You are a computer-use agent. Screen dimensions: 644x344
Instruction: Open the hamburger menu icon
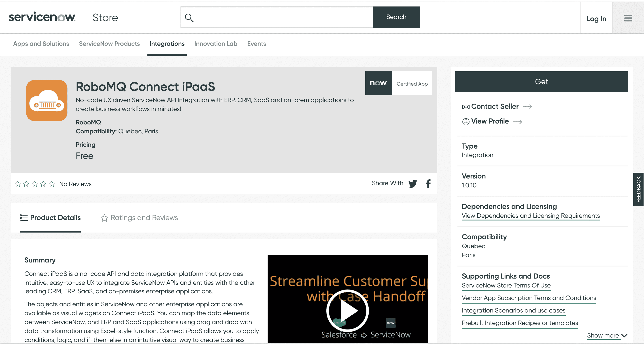pyautogui.click(x=628, y=18)
